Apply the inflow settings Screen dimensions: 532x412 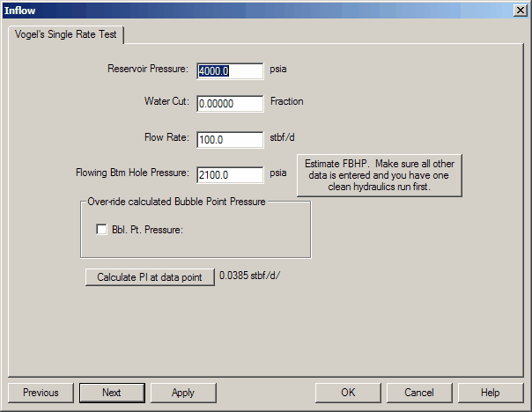point(183,393)
